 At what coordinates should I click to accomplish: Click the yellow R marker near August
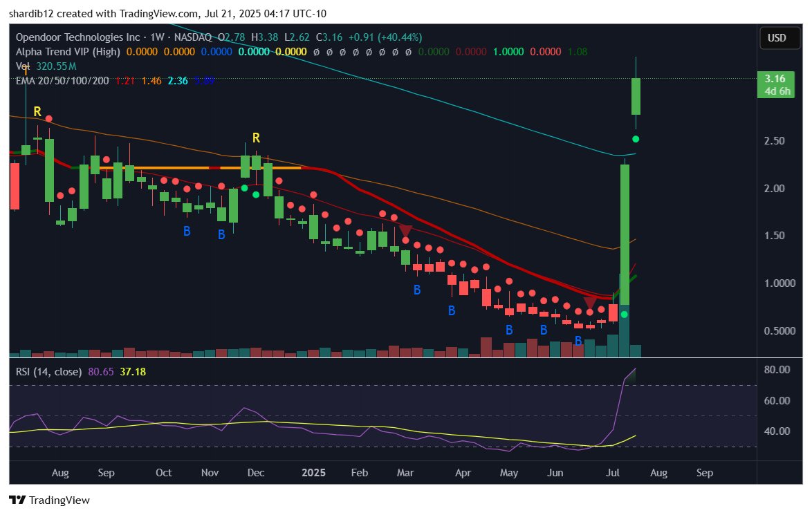point(37,111)
